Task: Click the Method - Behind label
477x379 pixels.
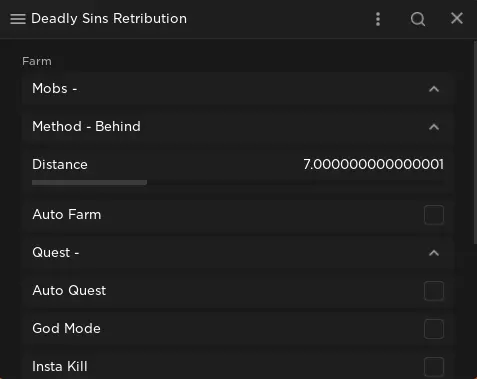Action: coord(86,127)
